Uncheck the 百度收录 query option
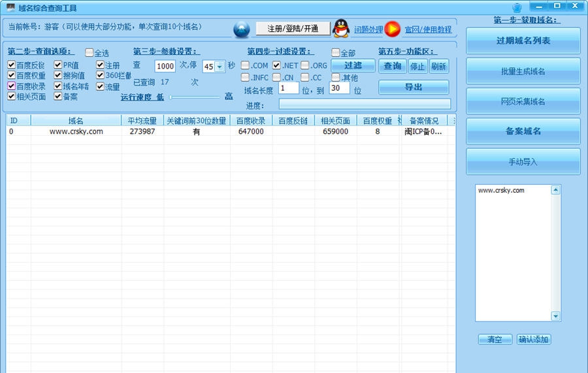 point(12,86)
